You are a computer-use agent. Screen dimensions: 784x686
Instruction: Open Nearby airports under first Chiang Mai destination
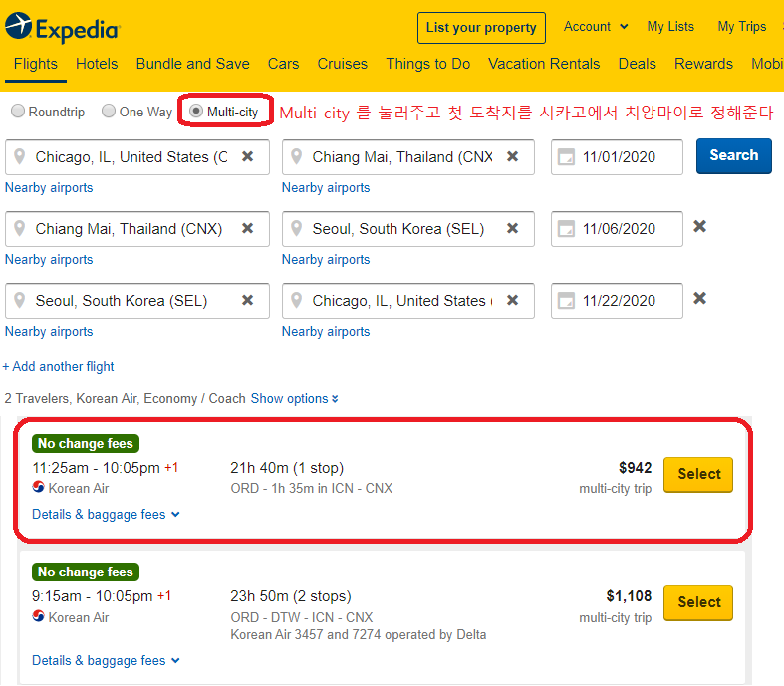coord(326,188)
